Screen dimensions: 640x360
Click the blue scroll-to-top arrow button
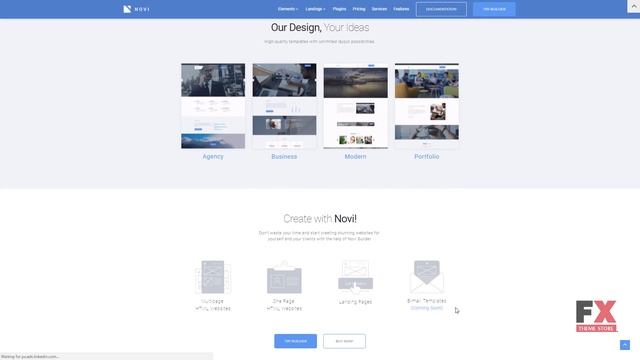pos(625,345)
